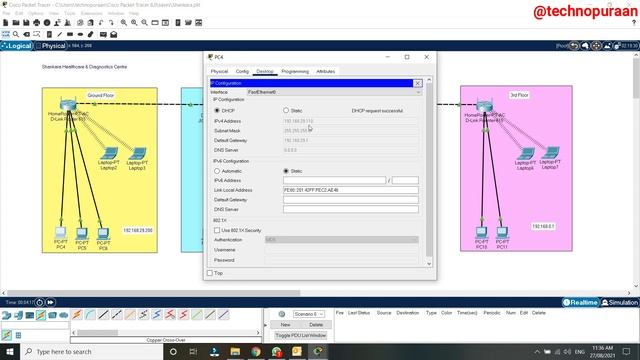Click the PC4 window vertical scrollbar
The image size is (640, 360).
pyautogui.click(x=429, y=171)
